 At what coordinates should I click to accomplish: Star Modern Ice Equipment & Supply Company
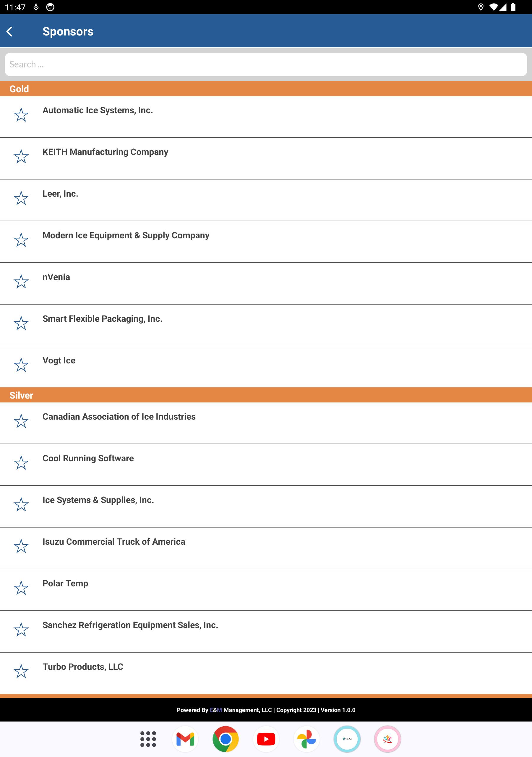pos(21,240)
